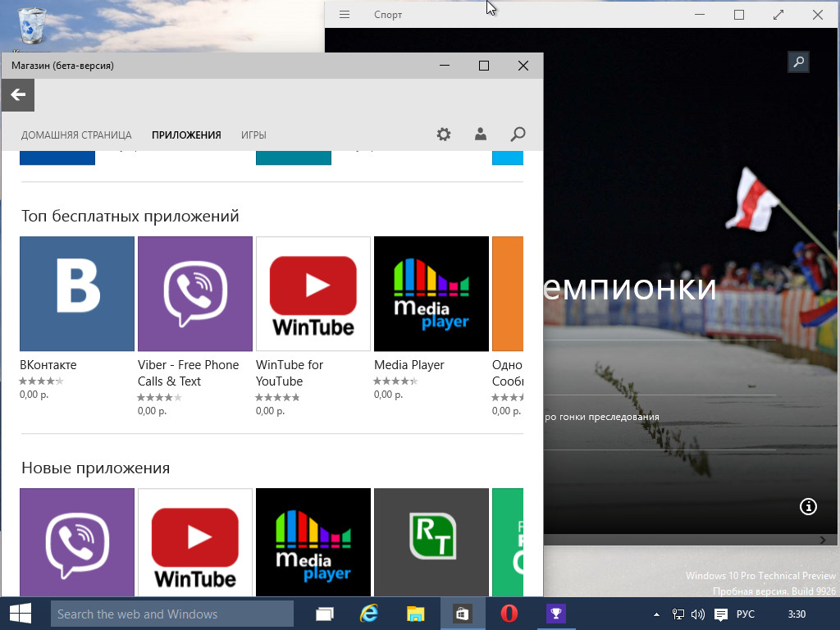The height and width of the screenshot is (630, 840).
Task: Minimize the Спорт window
Action: [x=700, y=15]
